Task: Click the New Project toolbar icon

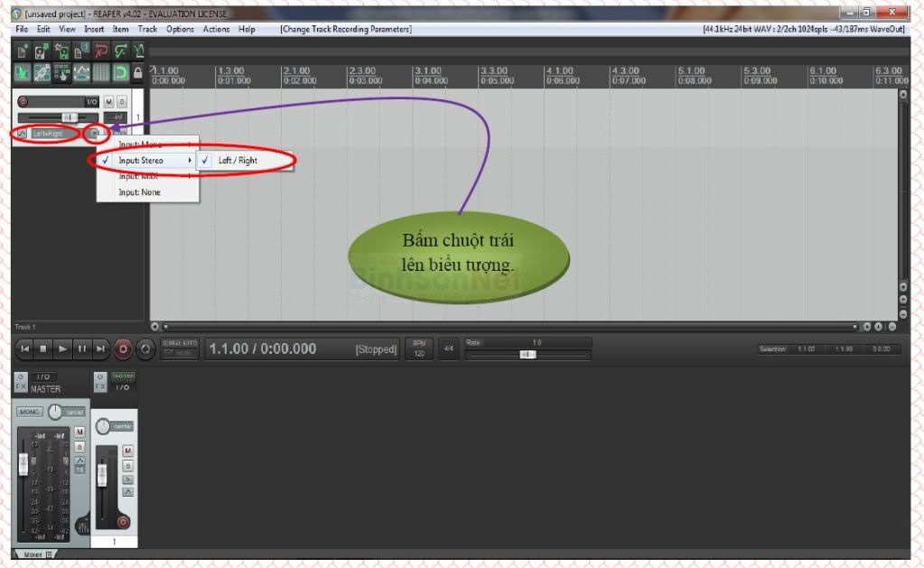Action: coord(23,51)
